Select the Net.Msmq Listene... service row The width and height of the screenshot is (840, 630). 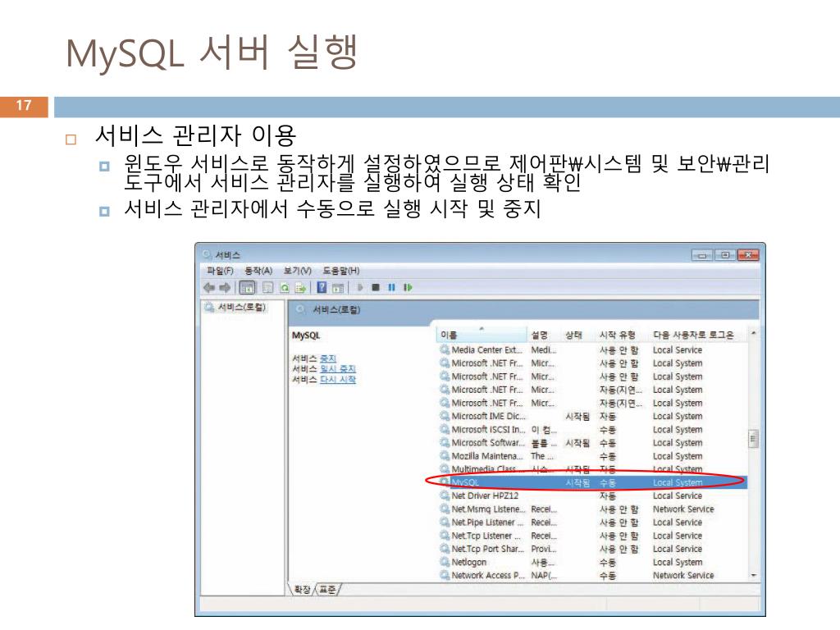592,509
